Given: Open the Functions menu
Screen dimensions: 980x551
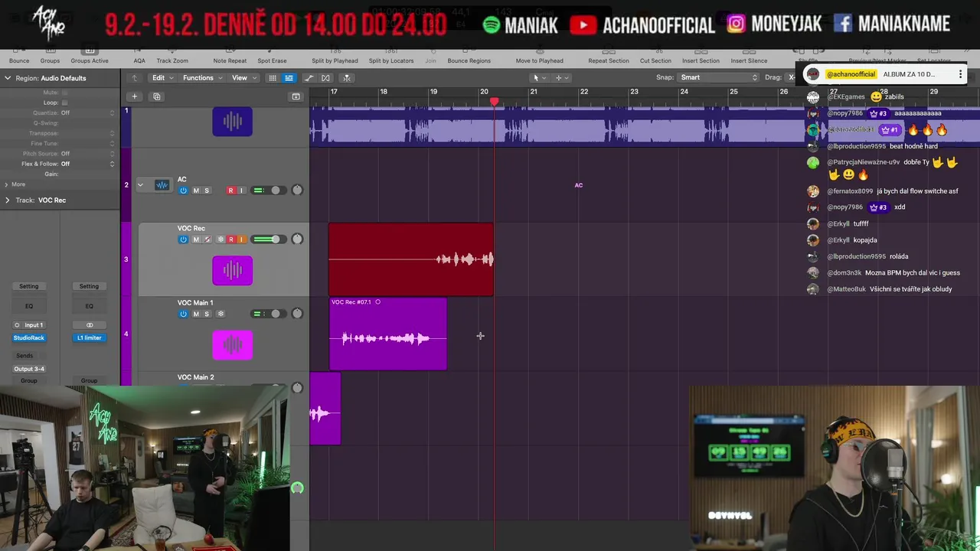Looking at the screenshot, I should (202, 78).
